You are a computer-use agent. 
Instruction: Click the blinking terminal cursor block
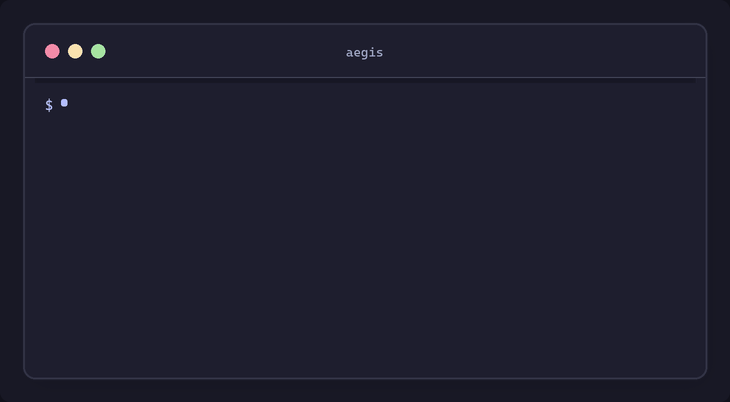(x=64, y=103)
